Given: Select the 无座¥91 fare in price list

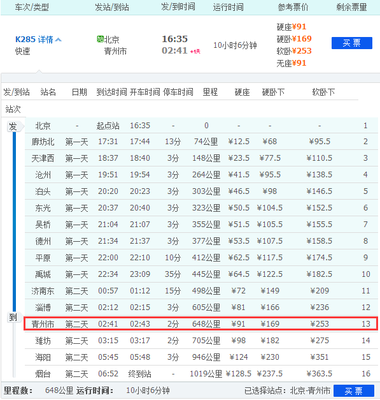Looking at the screenshot, I should tap(291, 63).
